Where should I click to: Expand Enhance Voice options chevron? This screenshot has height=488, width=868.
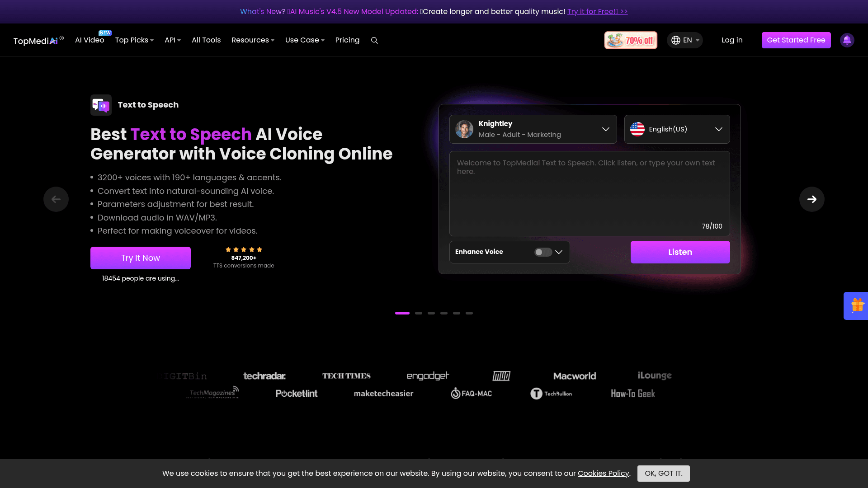559,252
